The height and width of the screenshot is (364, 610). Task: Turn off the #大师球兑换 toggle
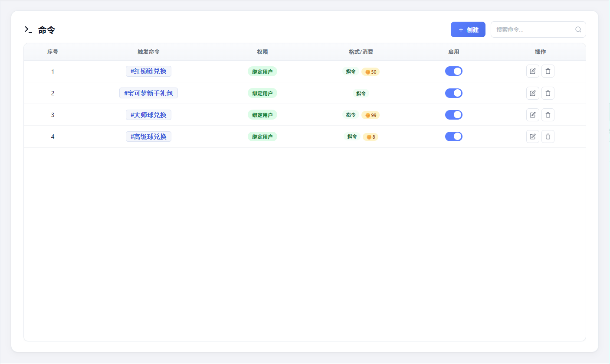tap(454, 115)
